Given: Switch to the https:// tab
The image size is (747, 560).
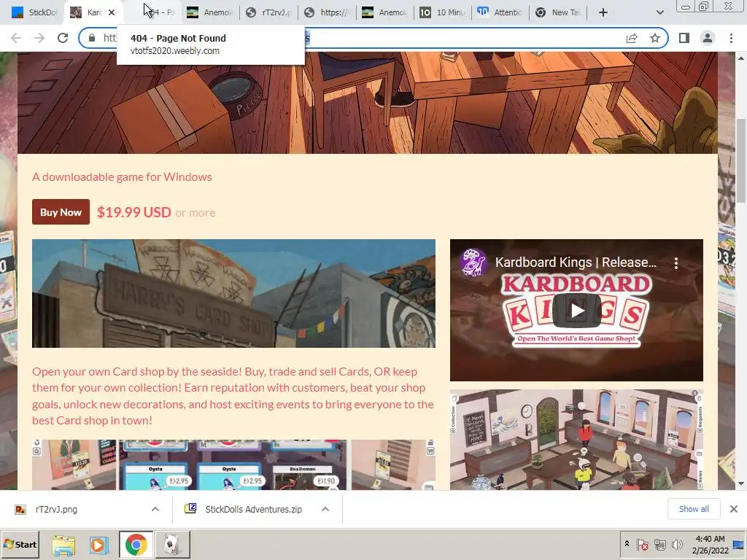Looking at the screenshot, I should [x=328, y=13].
